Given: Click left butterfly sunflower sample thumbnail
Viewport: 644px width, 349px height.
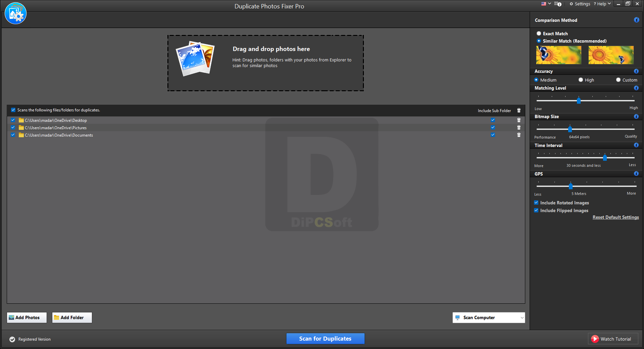Looking at the screenshot, I should pos(558,55).
